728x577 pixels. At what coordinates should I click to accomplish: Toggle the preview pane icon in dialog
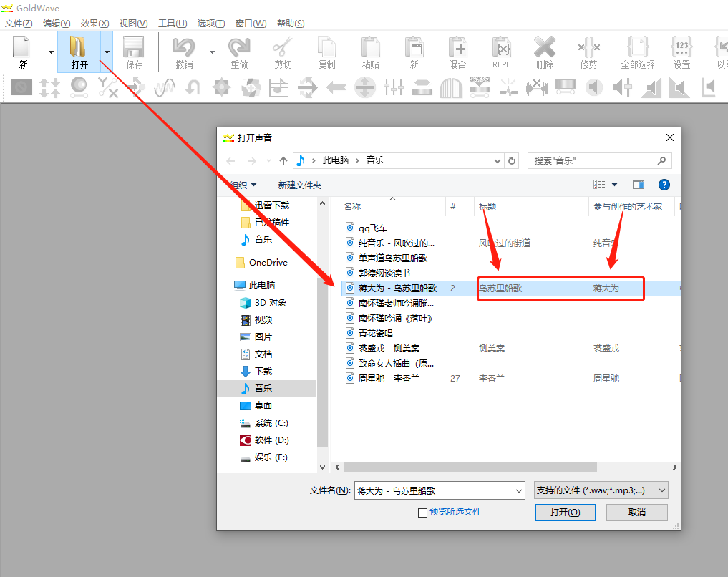pos(639,185)
